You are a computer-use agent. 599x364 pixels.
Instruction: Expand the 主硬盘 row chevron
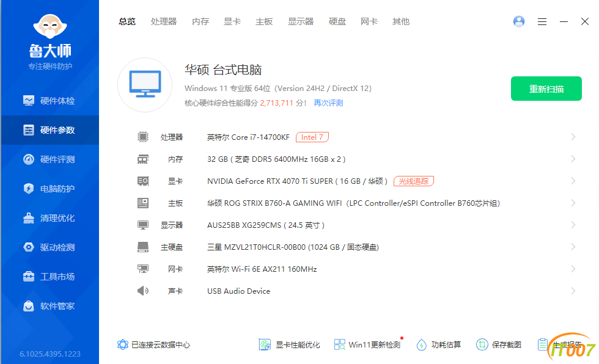click(573, 247)
